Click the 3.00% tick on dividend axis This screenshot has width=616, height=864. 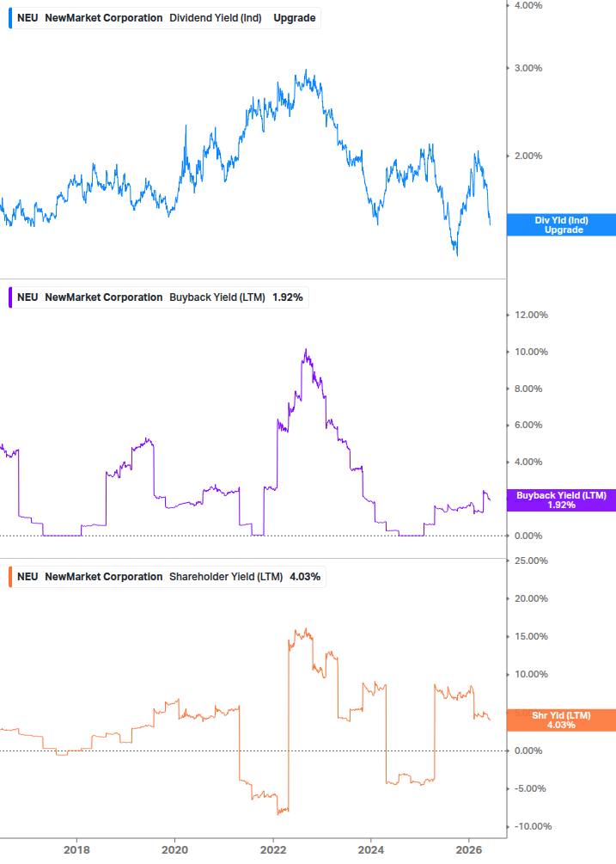528,68
